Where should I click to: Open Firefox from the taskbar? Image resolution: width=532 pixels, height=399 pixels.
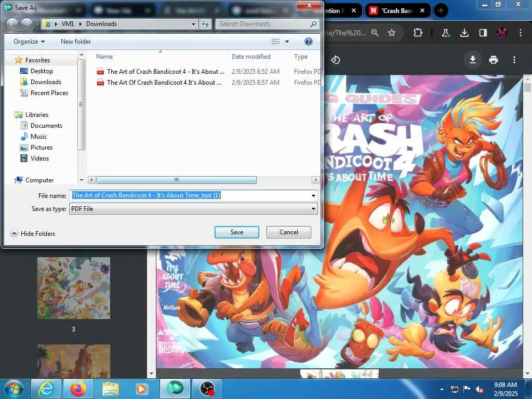pos(78,389)
